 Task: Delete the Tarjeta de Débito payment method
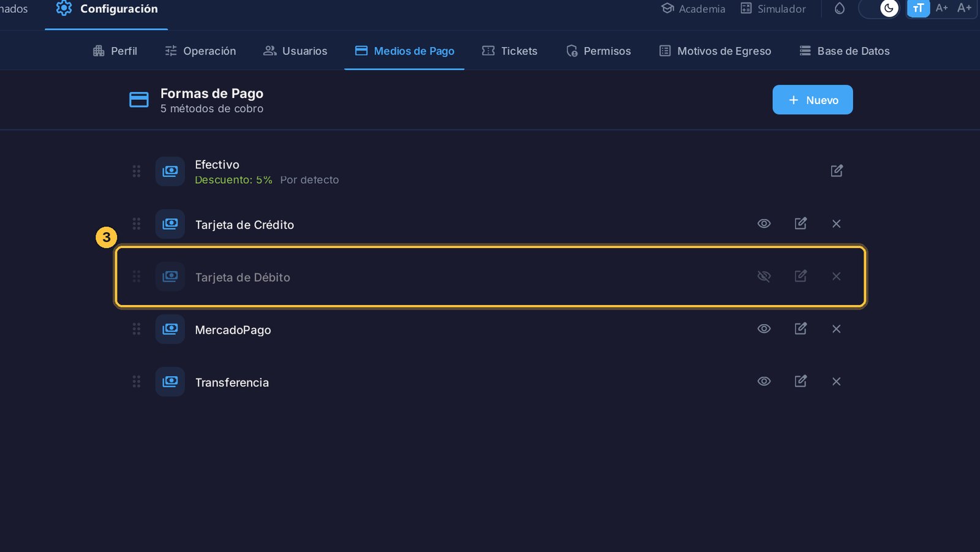tap(837, 276)
